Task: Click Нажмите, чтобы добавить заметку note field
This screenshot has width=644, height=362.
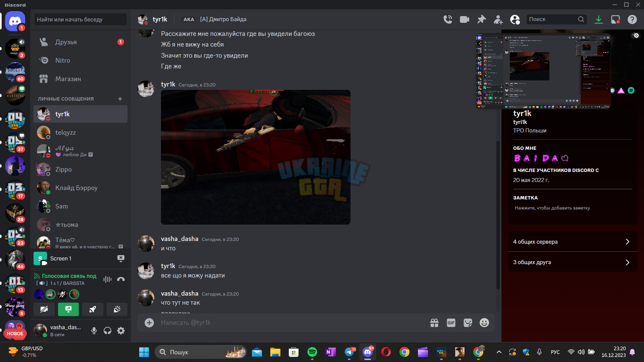Action: (572, 208)
